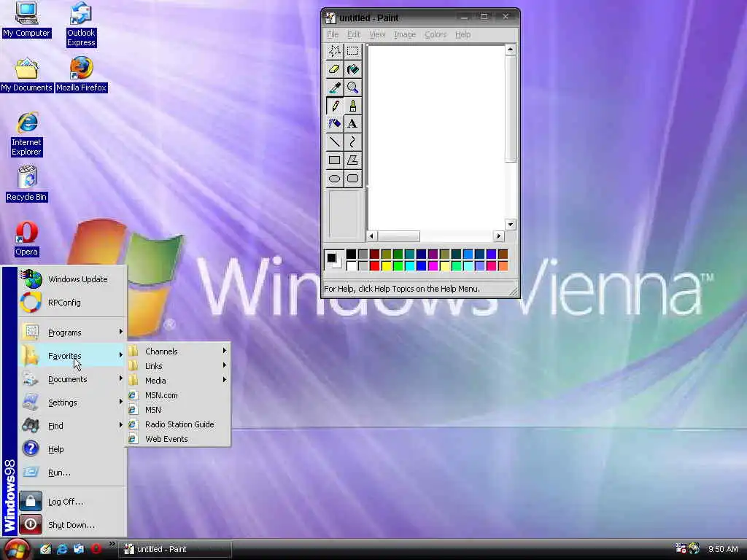This screenshot has width=747, height=560.
Task: Pick the black color swatch in Paint palette
Action: pyautogui.click(x=351, y=254)
